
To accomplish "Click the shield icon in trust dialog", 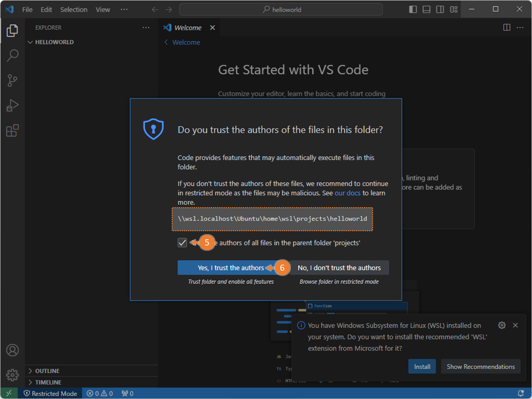I will tap(153, 129).
